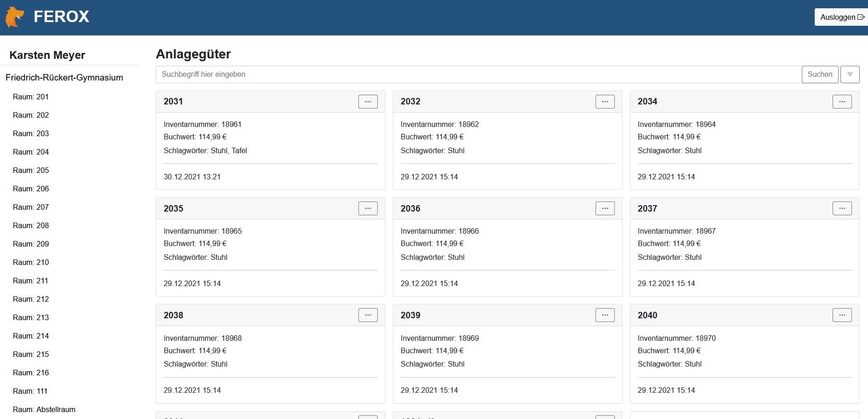Log out with the Ausloggen button
This screenshot has width=868, height=419.
click(841, 17)
